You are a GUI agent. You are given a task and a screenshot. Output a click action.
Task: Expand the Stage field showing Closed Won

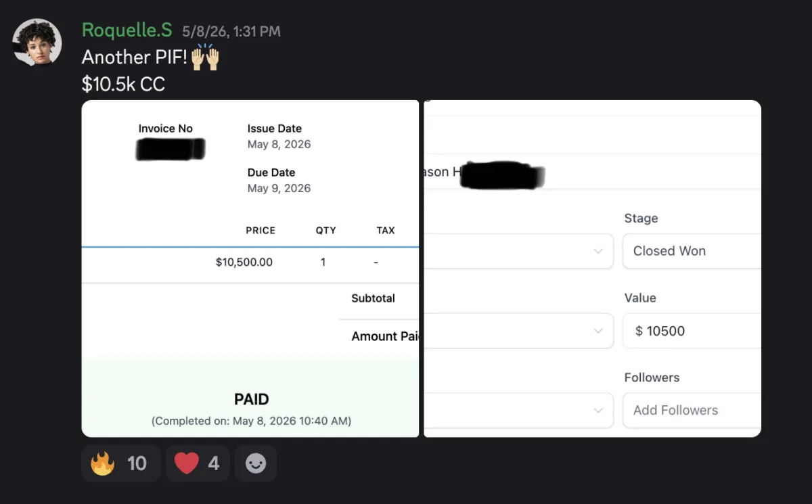[x=692, y=251]
